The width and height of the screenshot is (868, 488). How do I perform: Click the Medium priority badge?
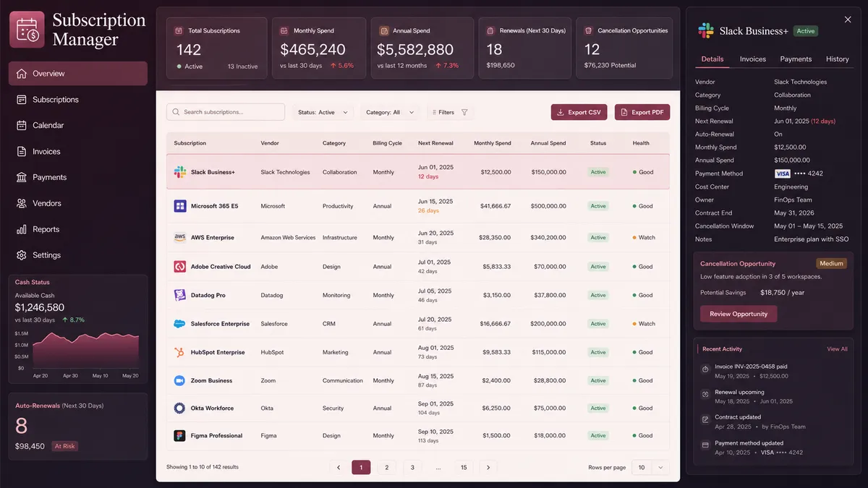[831, 264]
